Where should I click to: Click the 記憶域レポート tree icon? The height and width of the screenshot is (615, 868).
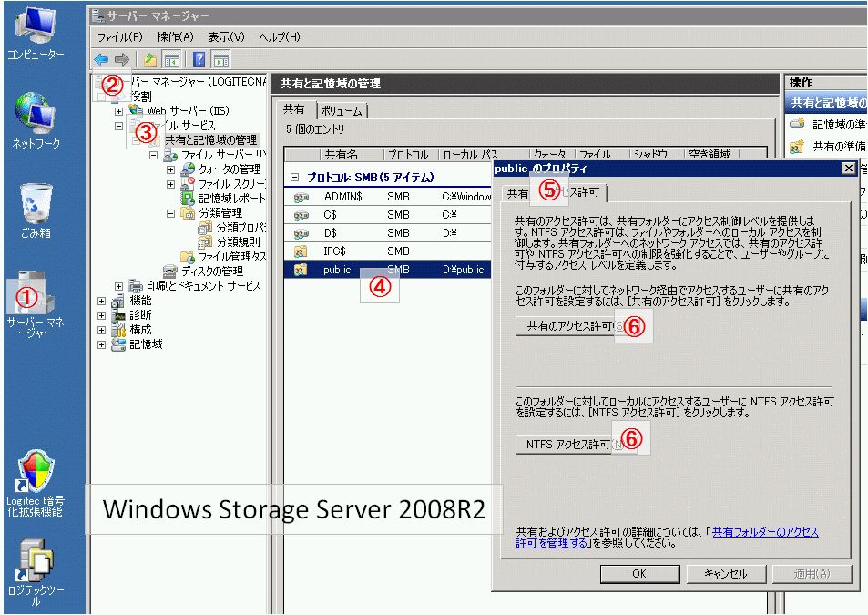coord(189,199)
